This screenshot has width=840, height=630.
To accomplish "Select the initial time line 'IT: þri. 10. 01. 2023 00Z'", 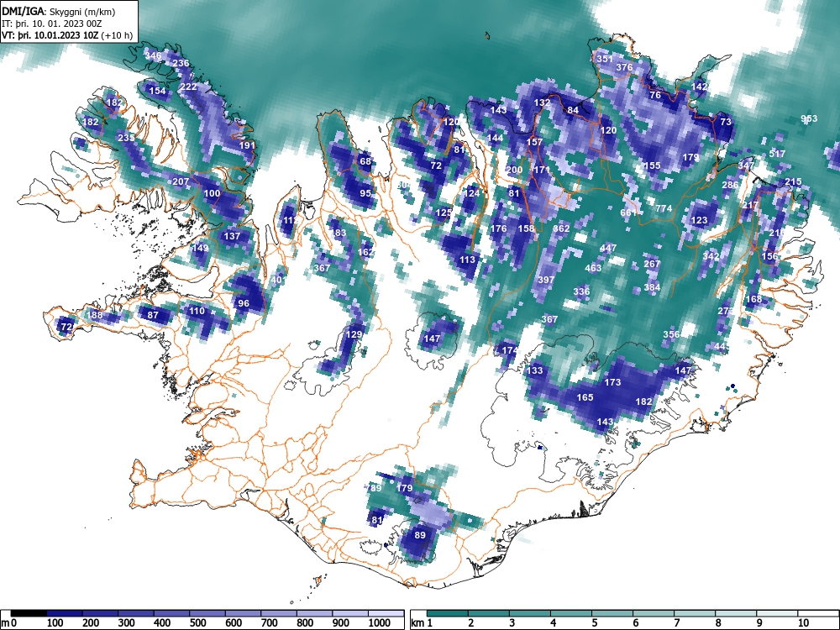I will tap(53, 24).
